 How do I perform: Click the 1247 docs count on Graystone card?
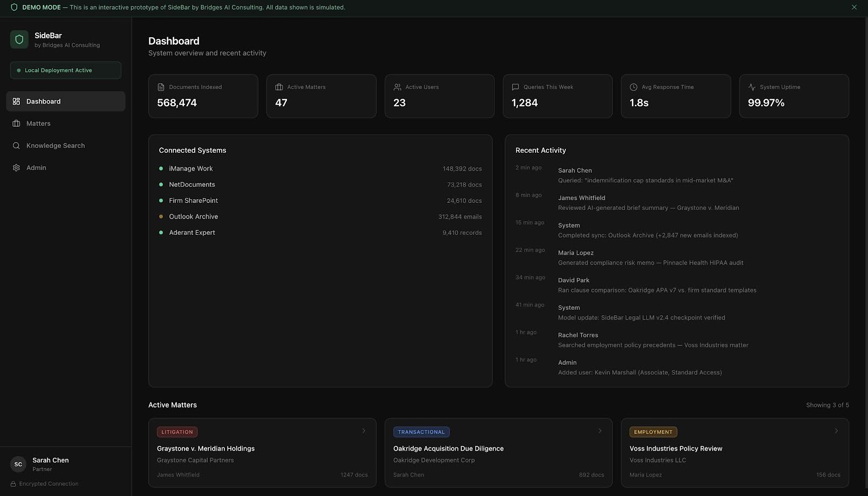(x=354, y=475)
